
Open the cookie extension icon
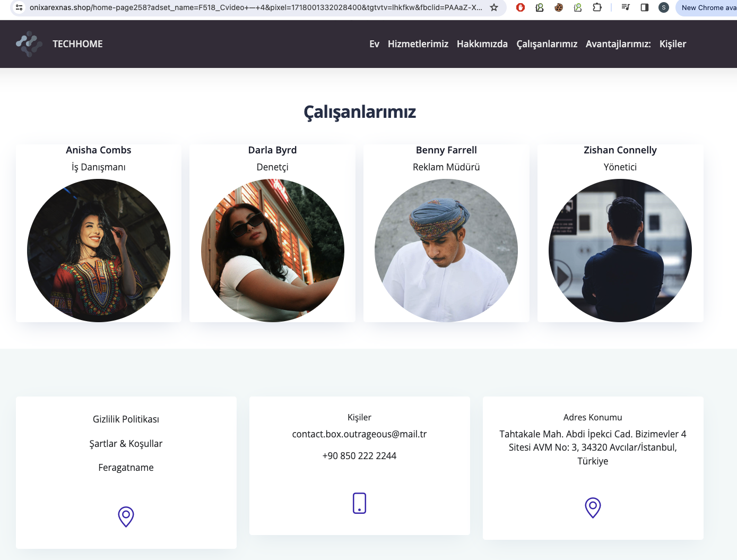click(559, 7)
